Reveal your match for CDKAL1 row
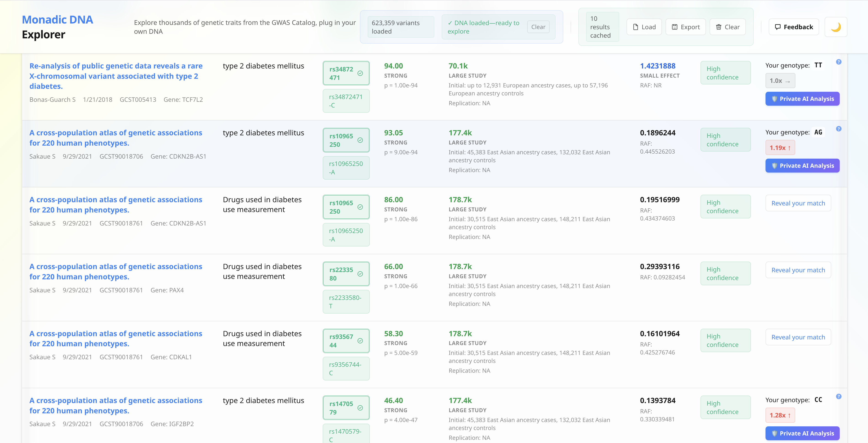The image size is (868, 443). (x=798, y=337)
